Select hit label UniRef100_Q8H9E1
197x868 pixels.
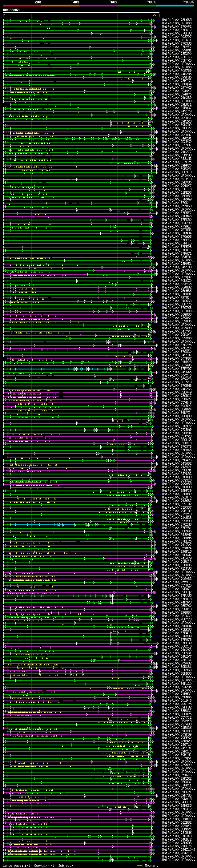177,264
